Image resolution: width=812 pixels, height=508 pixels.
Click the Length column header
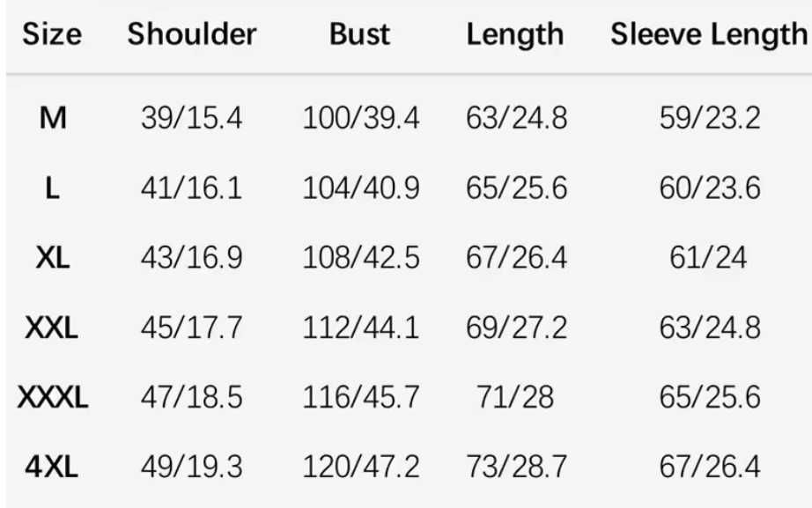click(515, 35)
